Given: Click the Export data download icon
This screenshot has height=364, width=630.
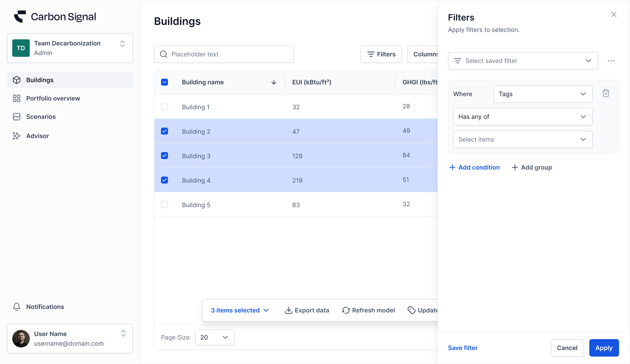Looking at the screenshot, I should pyautogui.click(x=289, y=310).
